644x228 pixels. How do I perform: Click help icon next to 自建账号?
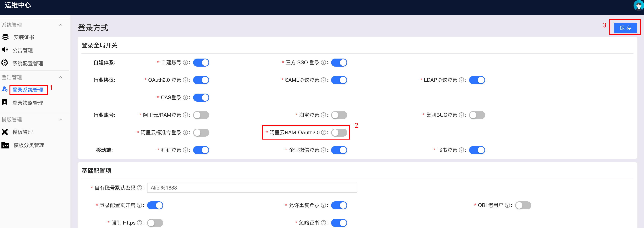[x=185, y=62]
